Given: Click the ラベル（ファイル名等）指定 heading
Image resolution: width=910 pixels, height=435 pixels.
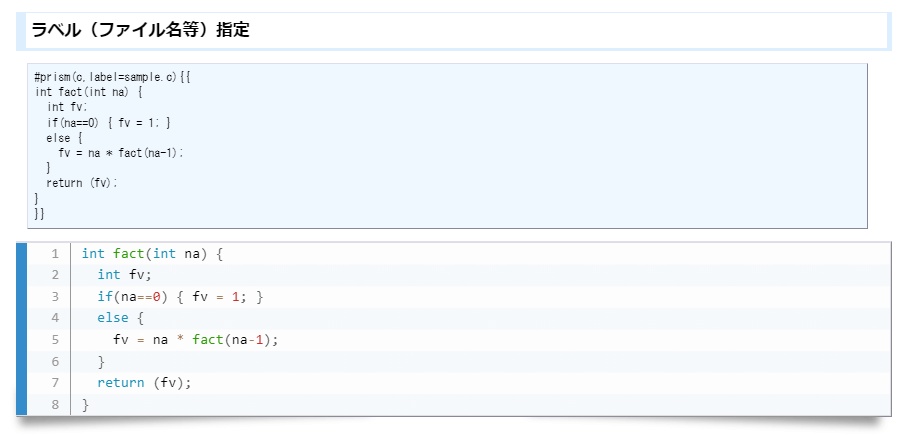Looking at the screenshot, I should [140, 30].
